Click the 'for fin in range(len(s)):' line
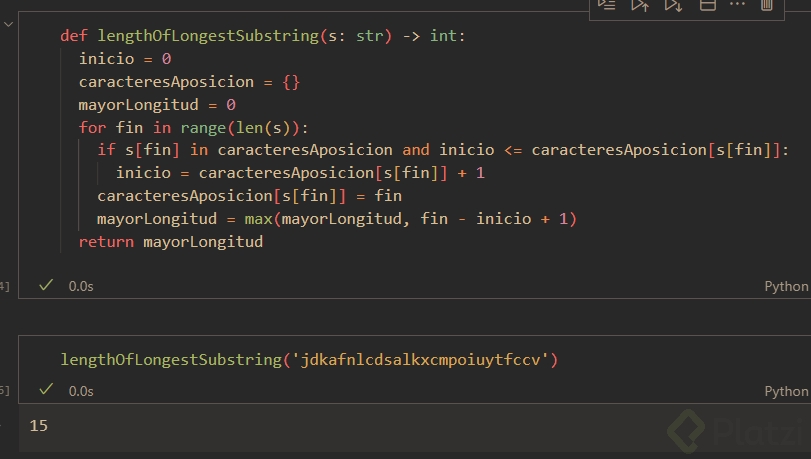Screen dimensions: 811x459 pyautogui.click(x=193, y=128)
